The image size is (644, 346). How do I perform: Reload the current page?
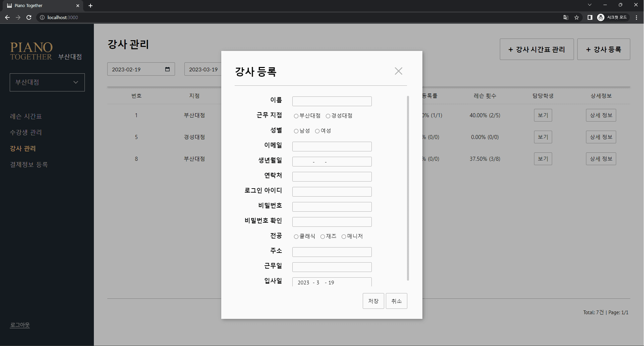tap(29, 17)
